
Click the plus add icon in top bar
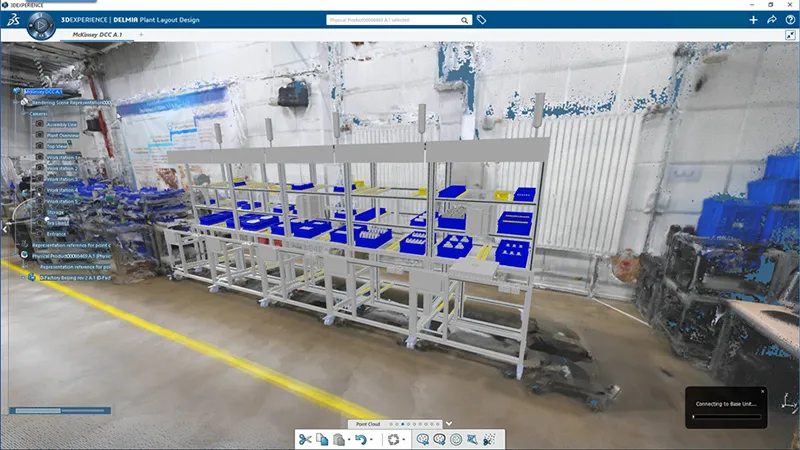(x=753, y=19)
